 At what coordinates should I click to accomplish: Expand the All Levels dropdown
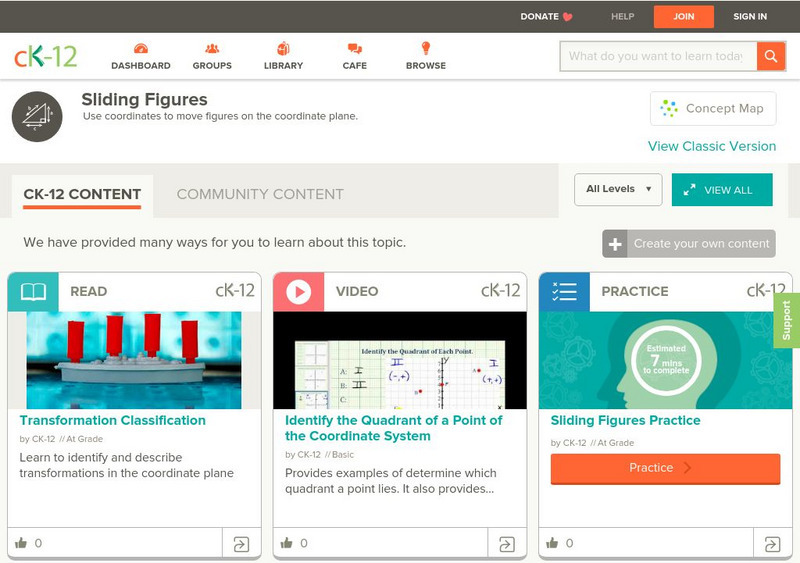618,189
